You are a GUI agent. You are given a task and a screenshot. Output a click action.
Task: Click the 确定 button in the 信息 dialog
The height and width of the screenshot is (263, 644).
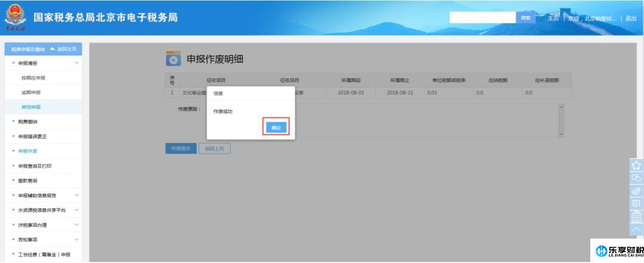[276, 128]
